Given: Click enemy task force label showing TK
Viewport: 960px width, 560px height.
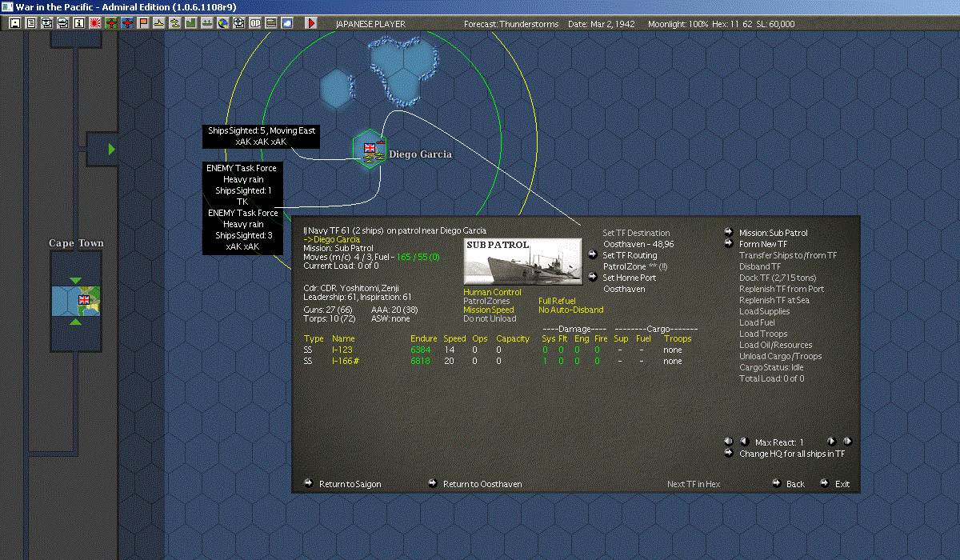Looking at the screenshot, I should pos(242,185).
